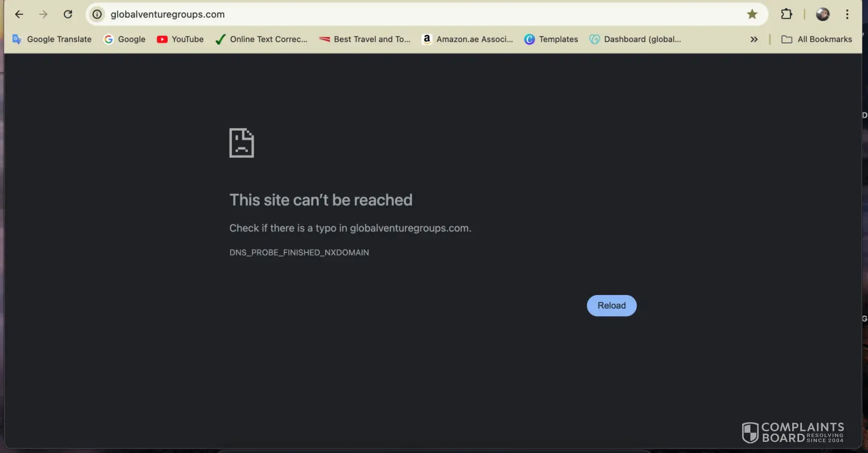The width and height of the screenshot is (868, 453).
Task: Open the Chrome three-dot menu
Action: (847, 14)
